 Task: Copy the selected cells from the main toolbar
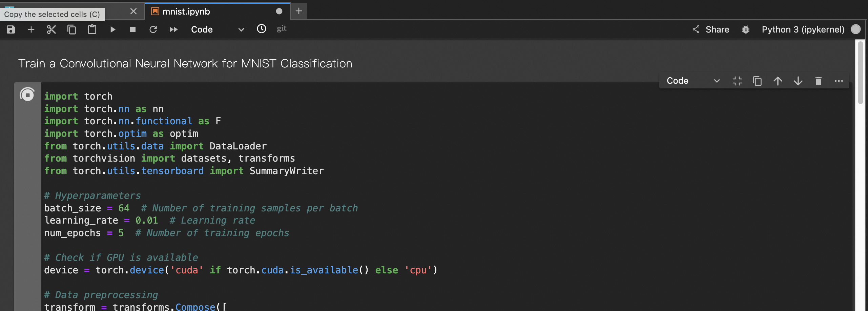pyautogui.click(x=71, y=30)
